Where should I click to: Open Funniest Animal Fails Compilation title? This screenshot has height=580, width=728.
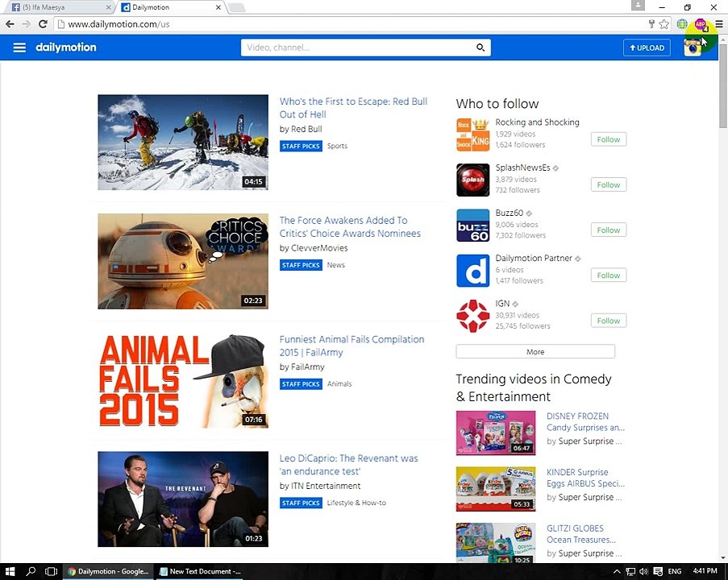(x=352, y=346)
